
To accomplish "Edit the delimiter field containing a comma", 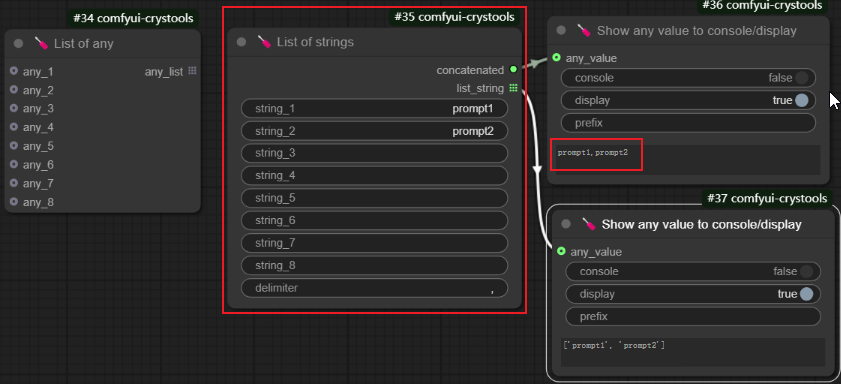I will pyautogui.click(x=374, y=288).
